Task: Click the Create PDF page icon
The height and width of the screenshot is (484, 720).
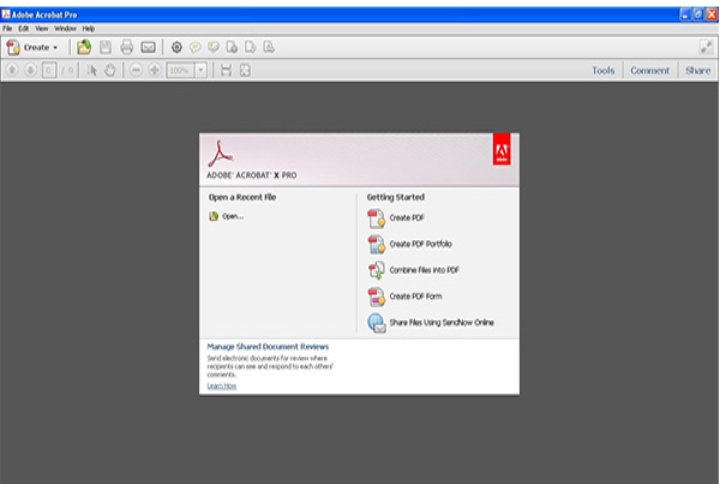Action: tap(377, 218)
